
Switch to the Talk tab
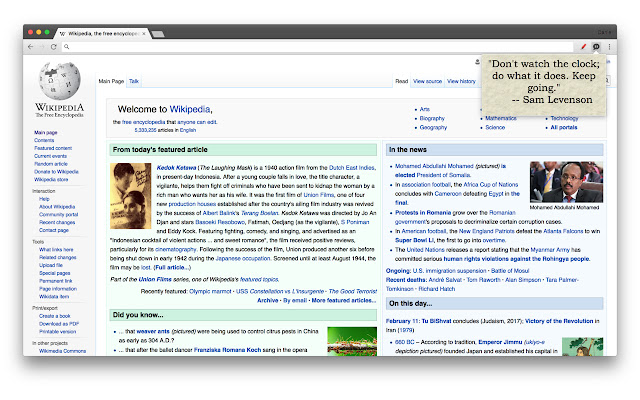pyautogui.click(x=134, y=81)
